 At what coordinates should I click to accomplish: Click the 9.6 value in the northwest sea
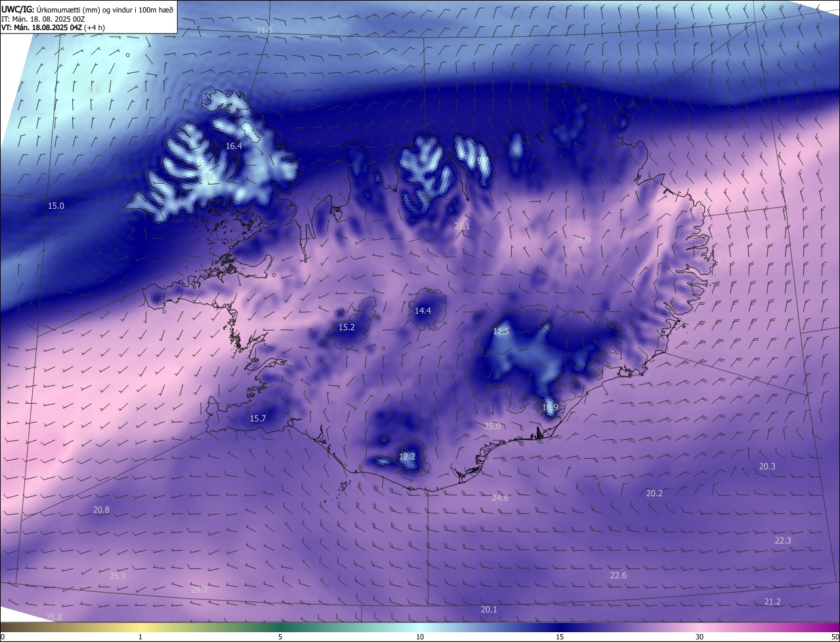94,90
